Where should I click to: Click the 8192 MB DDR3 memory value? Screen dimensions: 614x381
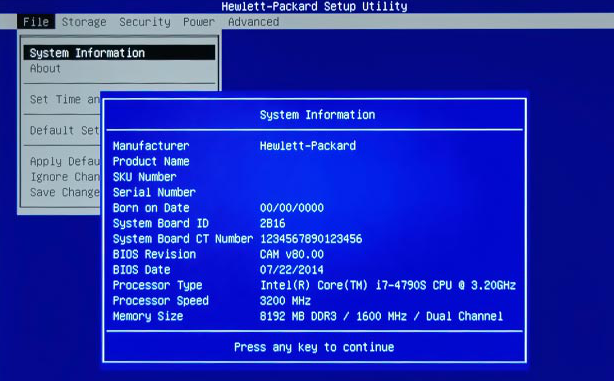tap(381, 316)
